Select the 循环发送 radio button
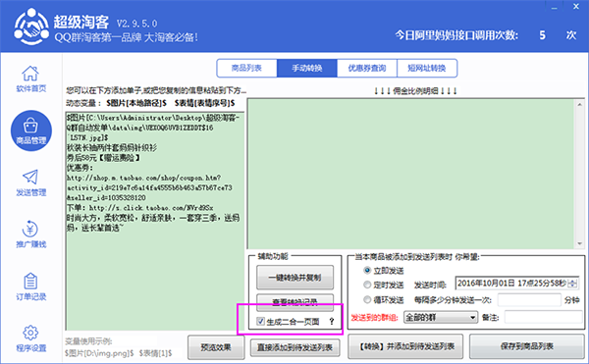589x364 pixels. pyautogui.click(x=367, y=299)
